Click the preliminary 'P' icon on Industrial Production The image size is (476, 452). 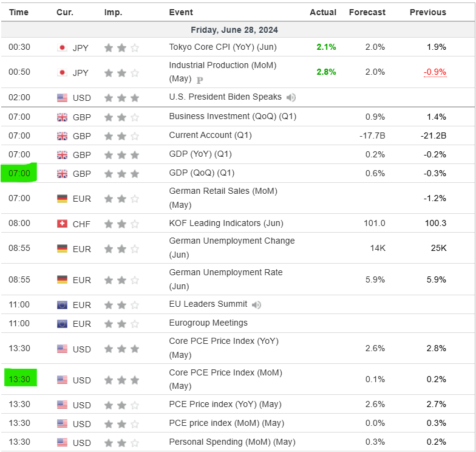(199, 79)
